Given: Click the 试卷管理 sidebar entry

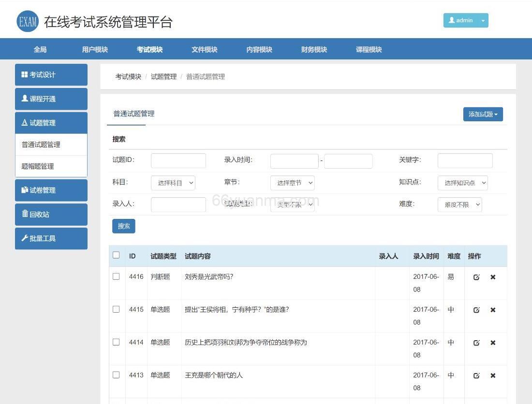Looking at the screenshot, I should tap(38, 190).
